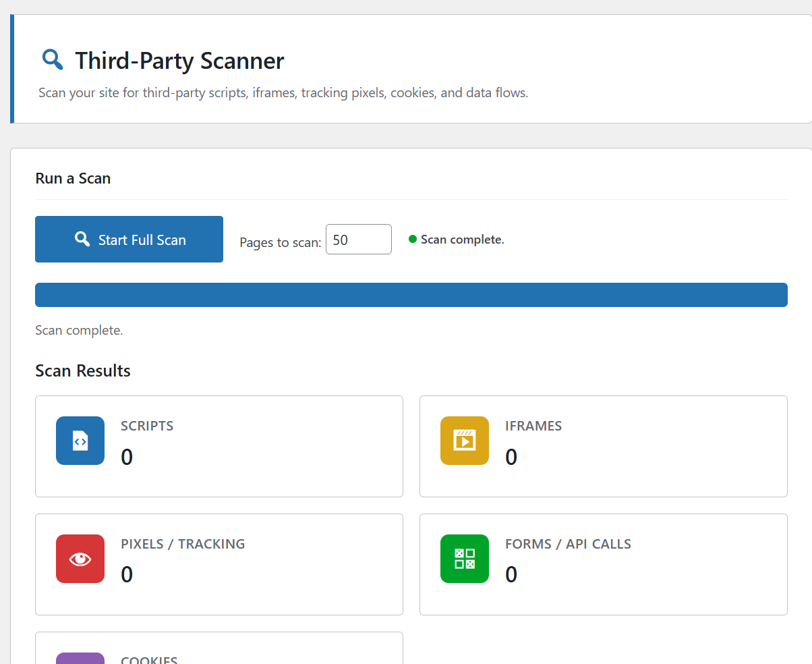This screenshot has height=664, width=812.
Task: Click the blue scan progress bar
Action: point(411,295)
